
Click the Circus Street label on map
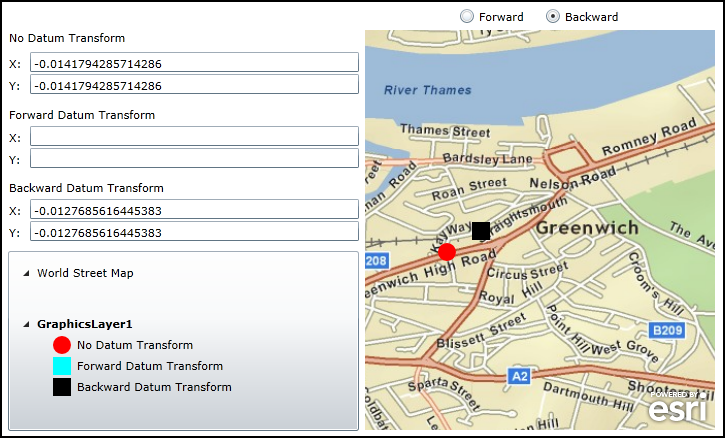528,271
